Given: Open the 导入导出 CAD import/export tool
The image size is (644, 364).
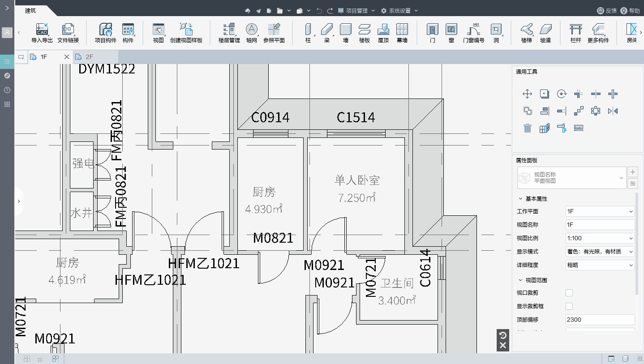Looking at the screenshot, I should [x=42, y=33].
